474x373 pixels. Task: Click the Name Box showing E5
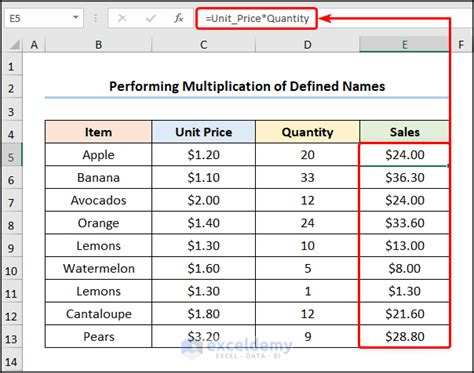[x=44, y=18]
